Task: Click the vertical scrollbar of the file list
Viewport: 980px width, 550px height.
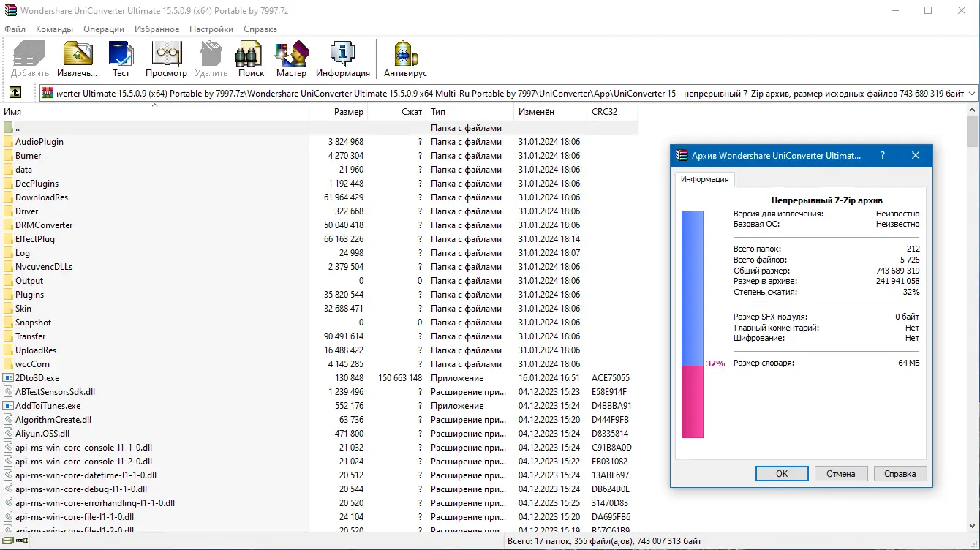Action: 973,318
